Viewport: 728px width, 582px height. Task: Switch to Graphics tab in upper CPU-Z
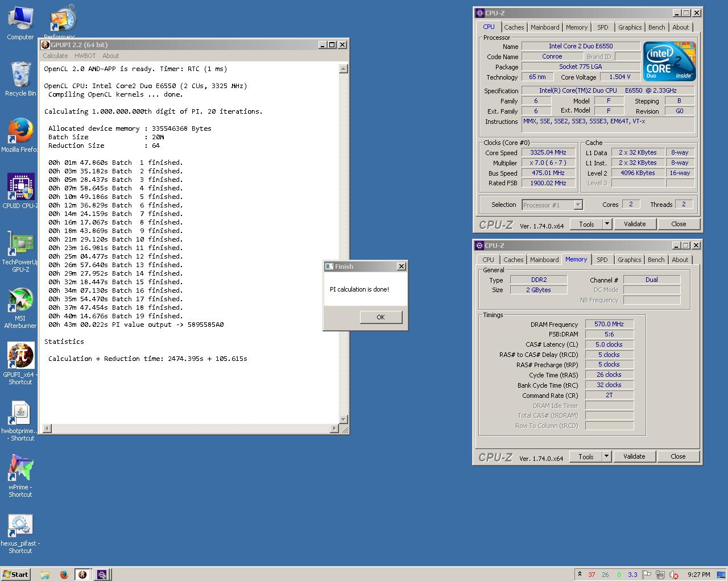tap(630, 27)
